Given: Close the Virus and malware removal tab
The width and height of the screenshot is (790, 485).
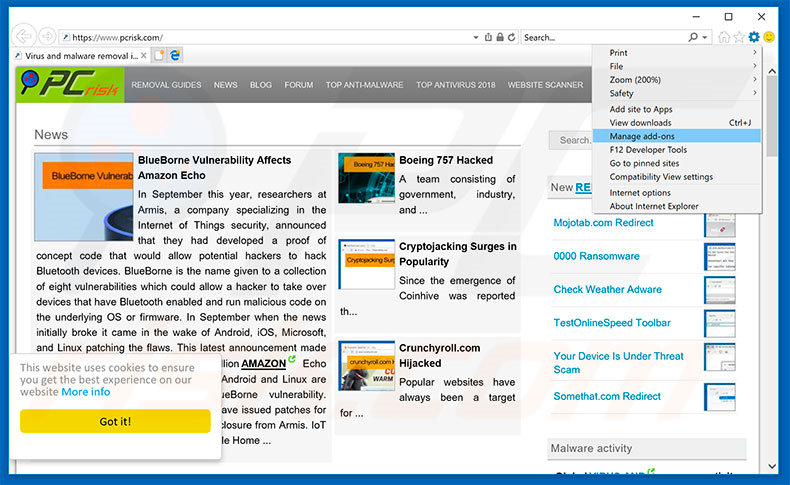Looking at the screenshot, I should (x=144, y=55).
